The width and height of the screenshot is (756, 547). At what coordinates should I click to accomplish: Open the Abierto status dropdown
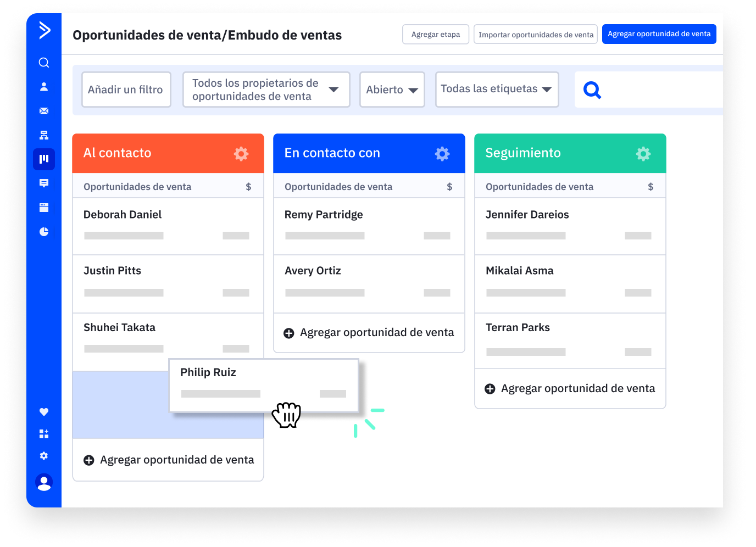point(392,90)
